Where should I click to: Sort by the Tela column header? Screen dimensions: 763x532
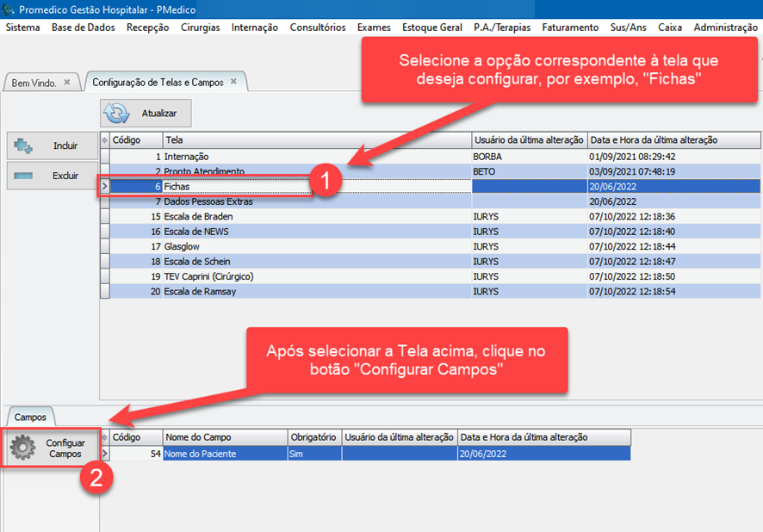316,139
